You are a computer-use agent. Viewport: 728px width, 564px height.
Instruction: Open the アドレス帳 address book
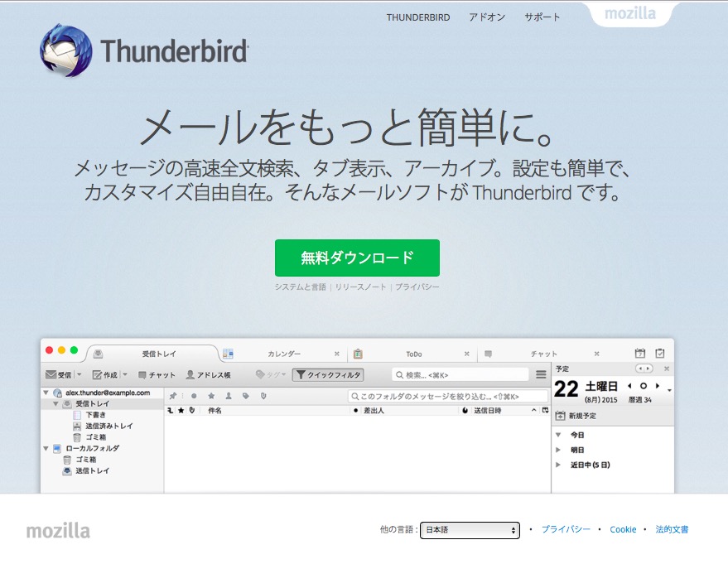208,374
